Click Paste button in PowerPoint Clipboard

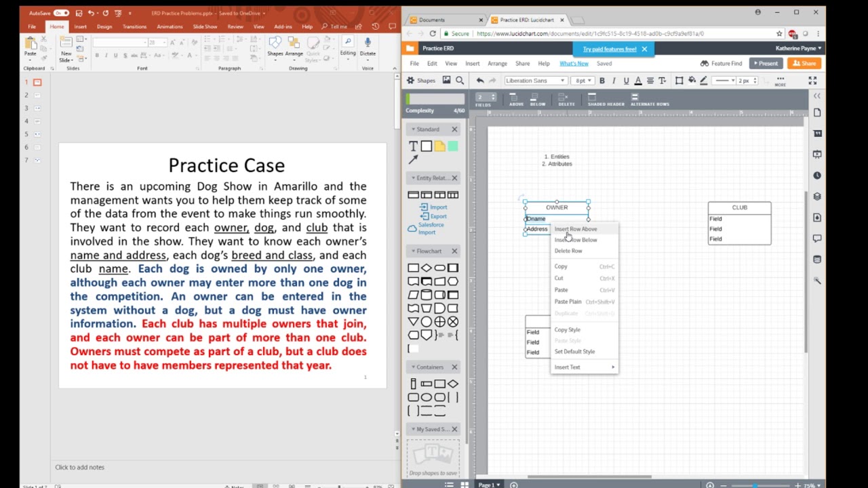coord(31,47)
